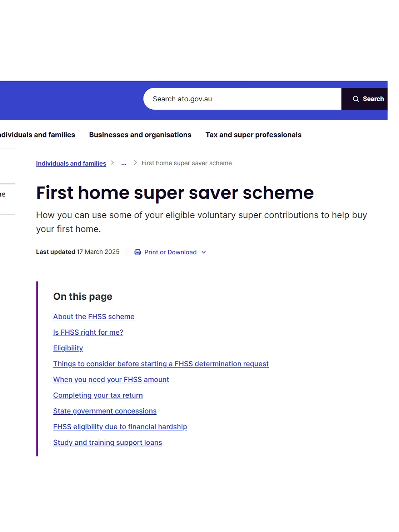Go to Individuals and families breadcrumb link
Viewport: 399px width, 532px height.
(71, 164)
